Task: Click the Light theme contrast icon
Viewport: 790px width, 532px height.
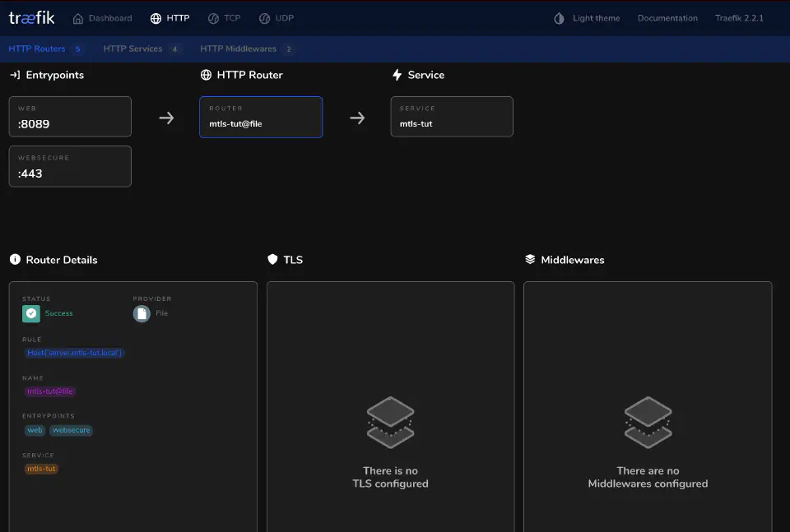Action: pyautogui.click(x=560, y=19)
